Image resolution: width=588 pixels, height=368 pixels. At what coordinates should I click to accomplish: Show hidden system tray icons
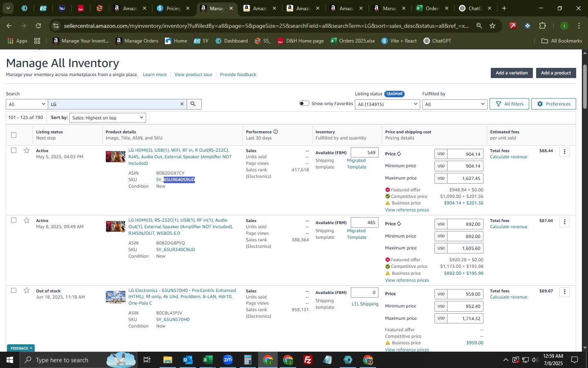(x=506, y=360)
